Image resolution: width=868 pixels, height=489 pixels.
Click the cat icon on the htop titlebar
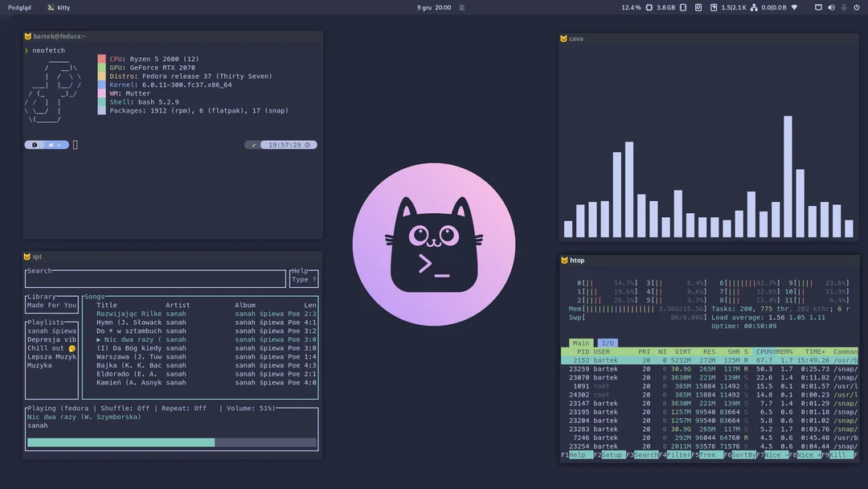(x=565, y=260)
